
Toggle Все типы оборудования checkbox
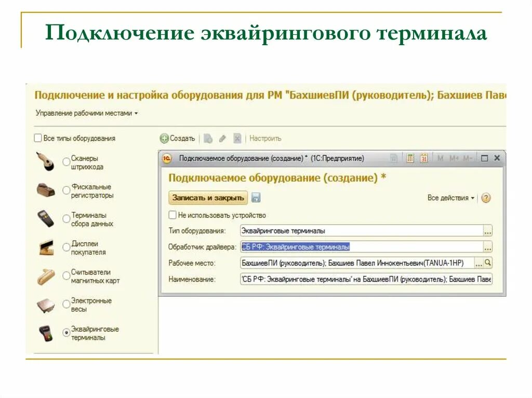[38, 138]
